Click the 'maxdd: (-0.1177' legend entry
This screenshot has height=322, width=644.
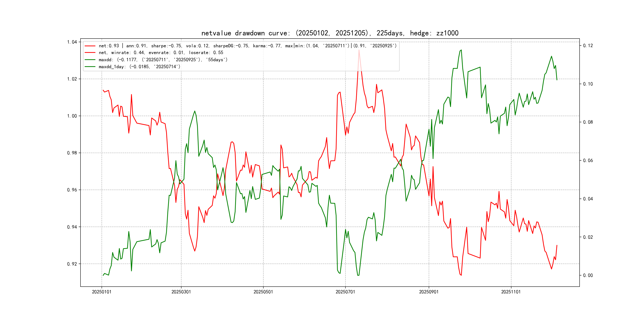click(x=163, y=59)
